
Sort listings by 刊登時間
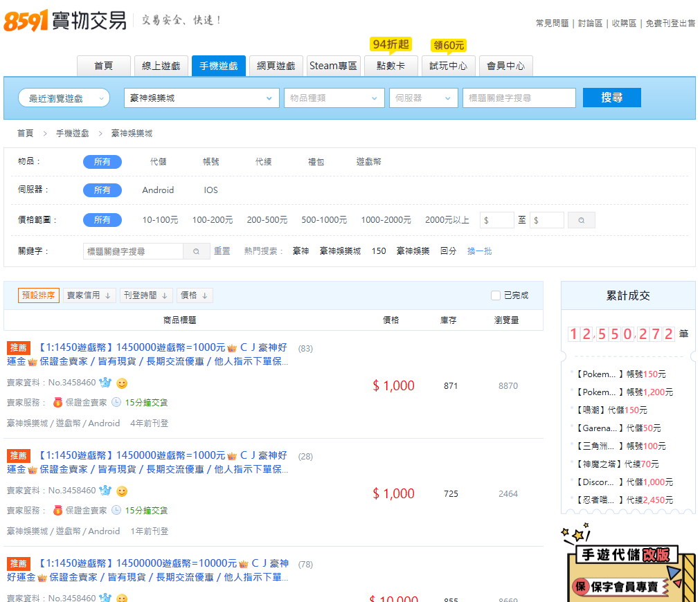[146, 295]
